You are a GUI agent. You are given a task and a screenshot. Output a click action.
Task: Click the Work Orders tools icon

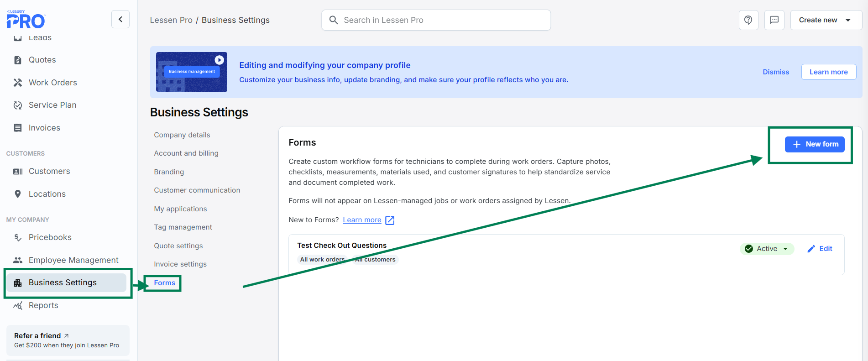18,83
